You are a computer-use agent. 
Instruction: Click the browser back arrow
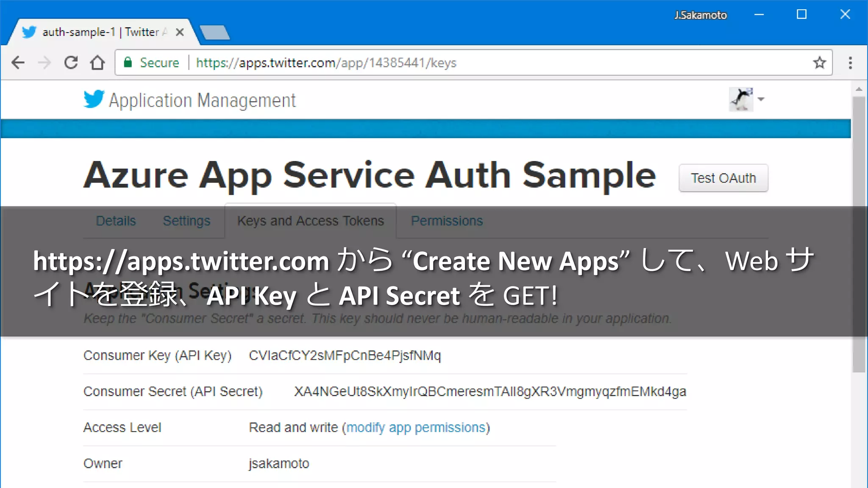(x=18, y=63)
